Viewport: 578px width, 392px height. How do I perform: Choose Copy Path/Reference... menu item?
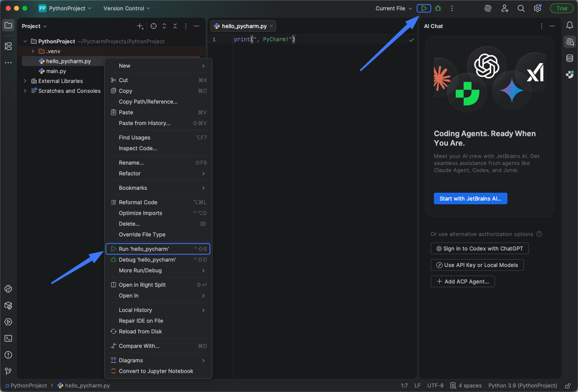point(158,102)
